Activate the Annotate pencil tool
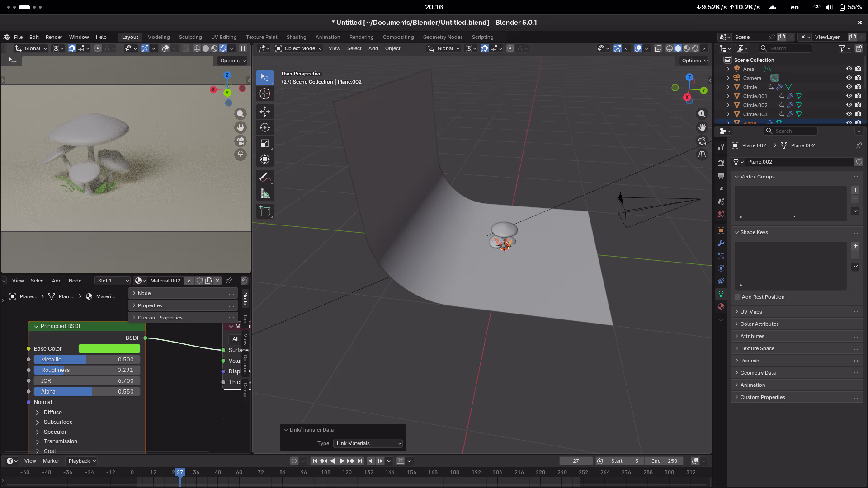 coord(265,177)
